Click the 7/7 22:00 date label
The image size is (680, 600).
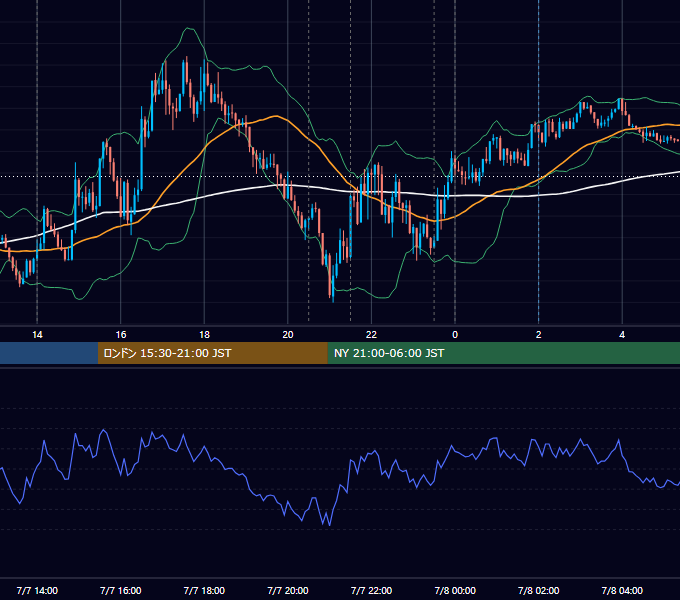pos(371,590)
